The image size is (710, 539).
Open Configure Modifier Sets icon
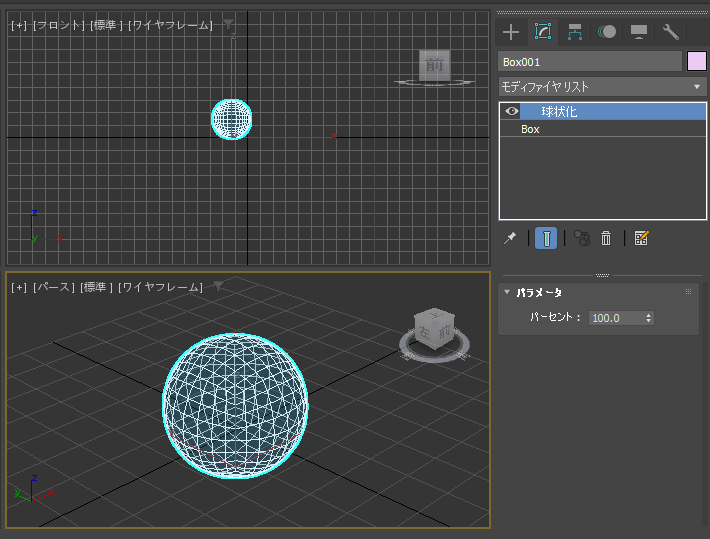pos(641,238)
